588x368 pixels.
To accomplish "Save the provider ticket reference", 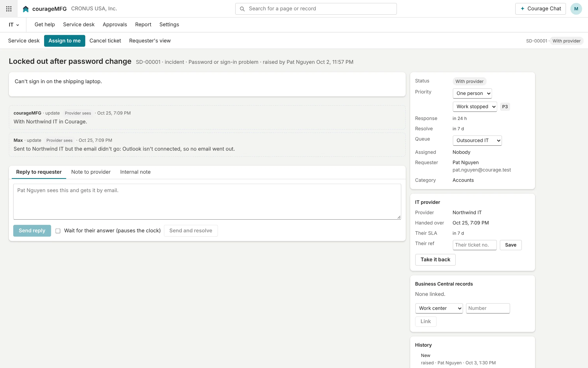I will pyautogui.click(x=511, y=245).
